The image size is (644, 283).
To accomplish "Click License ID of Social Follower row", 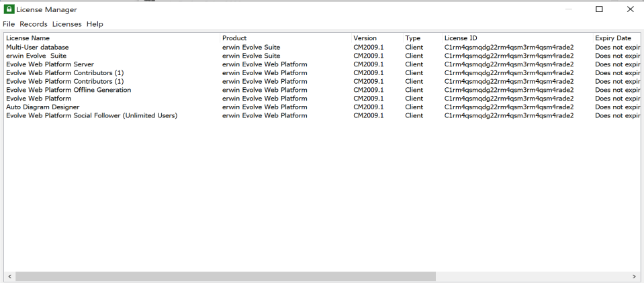I will pyautogui.click(x=509, y=115).
